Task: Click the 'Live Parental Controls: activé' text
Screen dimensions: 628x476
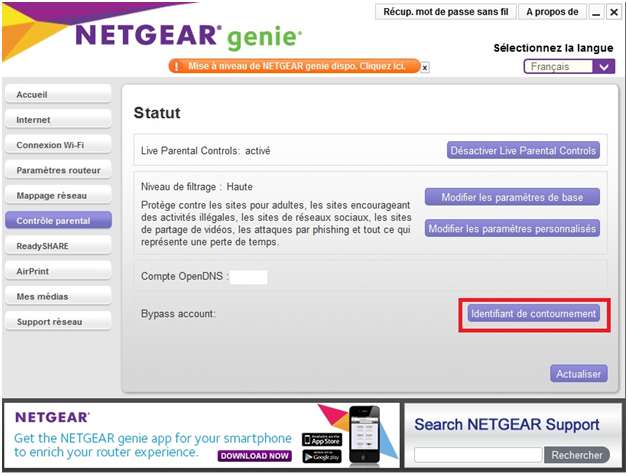Action: click(x=205, y=151)
